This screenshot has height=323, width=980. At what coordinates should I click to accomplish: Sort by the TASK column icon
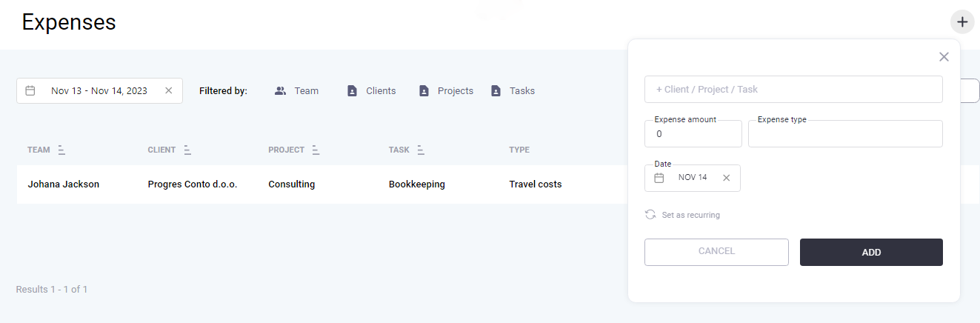pos(421,150)
